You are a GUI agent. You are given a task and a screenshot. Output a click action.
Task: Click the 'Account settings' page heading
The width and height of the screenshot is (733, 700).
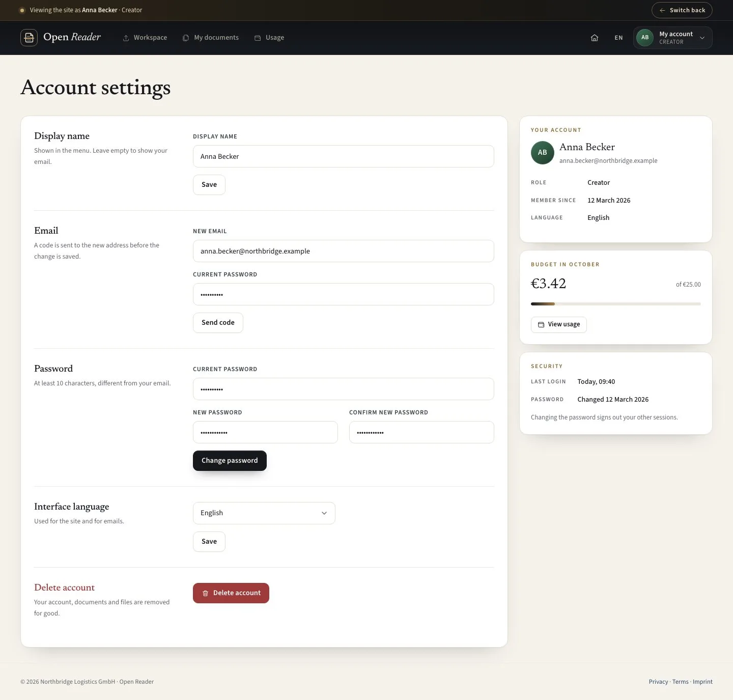point(96,88)
